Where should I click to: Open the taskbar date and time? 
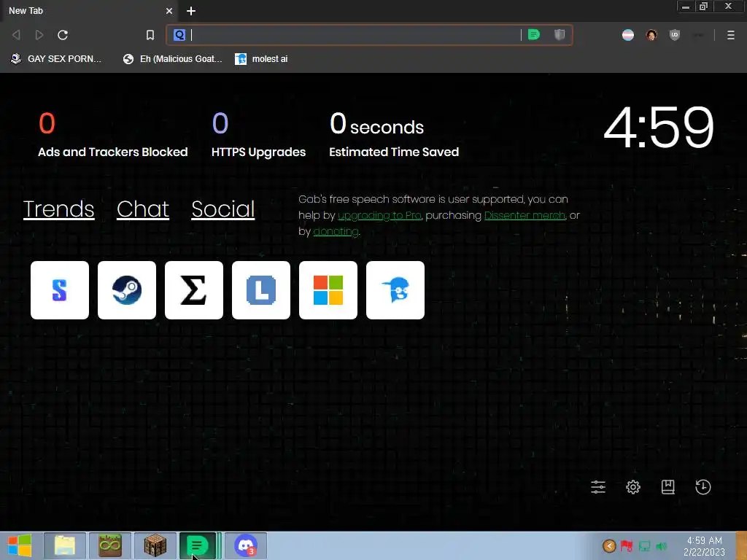click(704, 546)
